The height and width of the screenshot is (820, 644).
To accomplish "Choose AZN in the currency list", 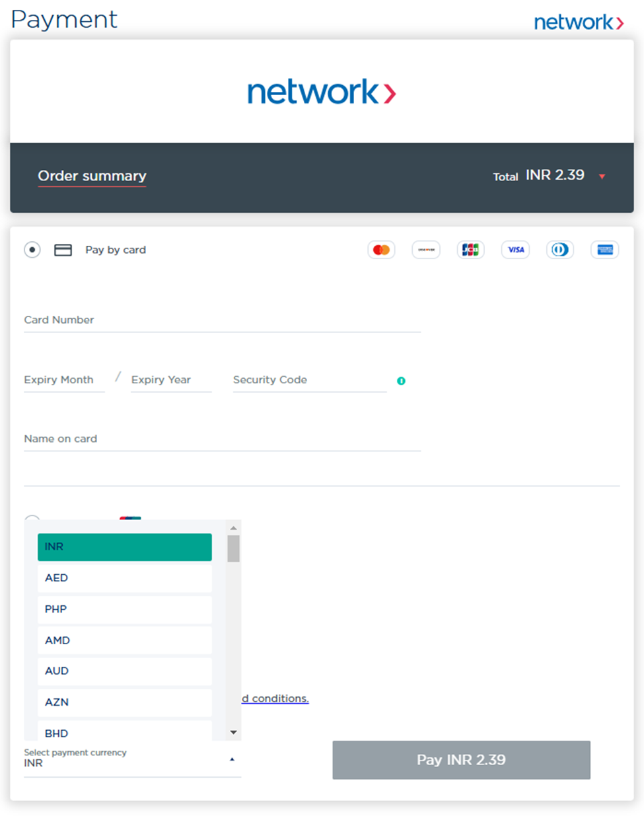I will tap(125, 702).
